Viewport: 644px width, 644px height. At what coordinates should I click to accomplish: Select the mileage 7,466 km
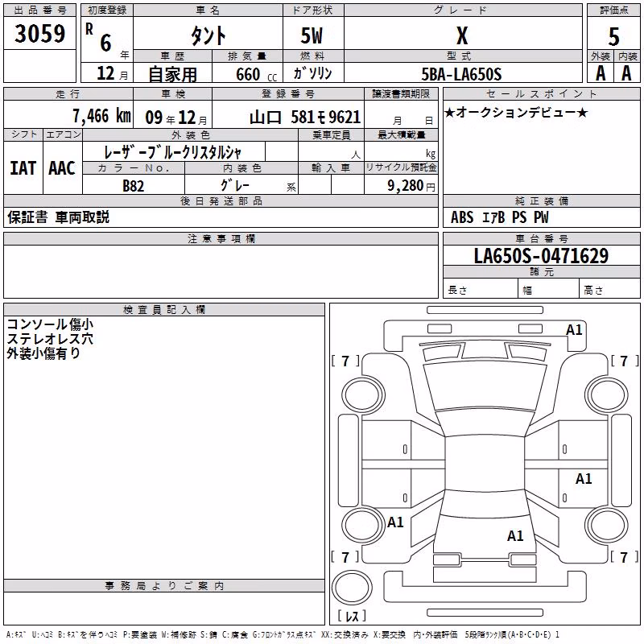[101, 116]
